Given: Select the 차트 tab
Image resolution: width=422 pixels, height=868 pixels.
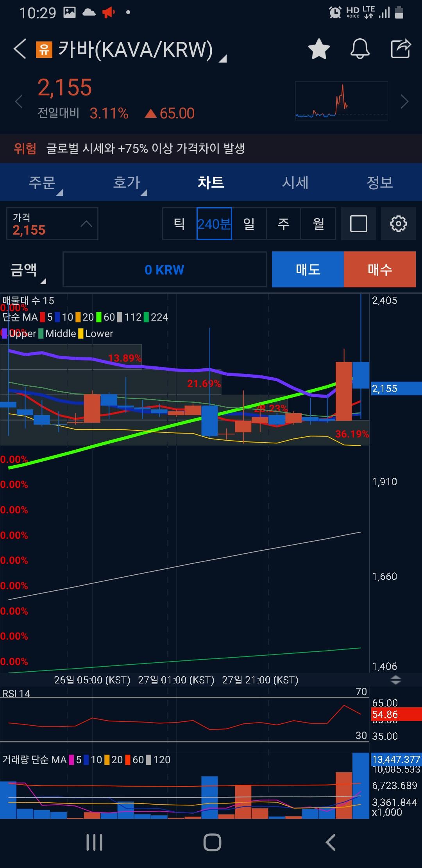Looking at the screenshot, I should [211, 183].
